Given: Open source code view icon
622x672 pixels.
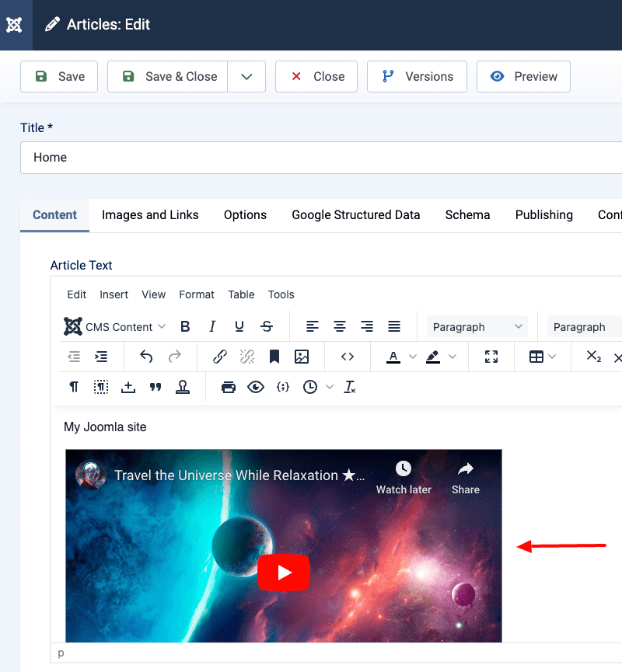Looking at the screenshot, I should pos(348,357).
